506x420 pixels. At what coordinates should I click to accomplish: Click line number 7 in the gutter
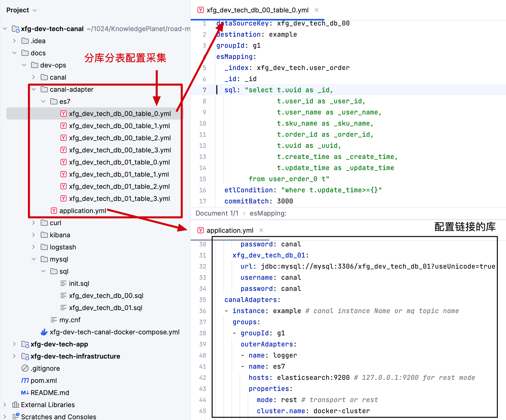(x=204, y=90)
